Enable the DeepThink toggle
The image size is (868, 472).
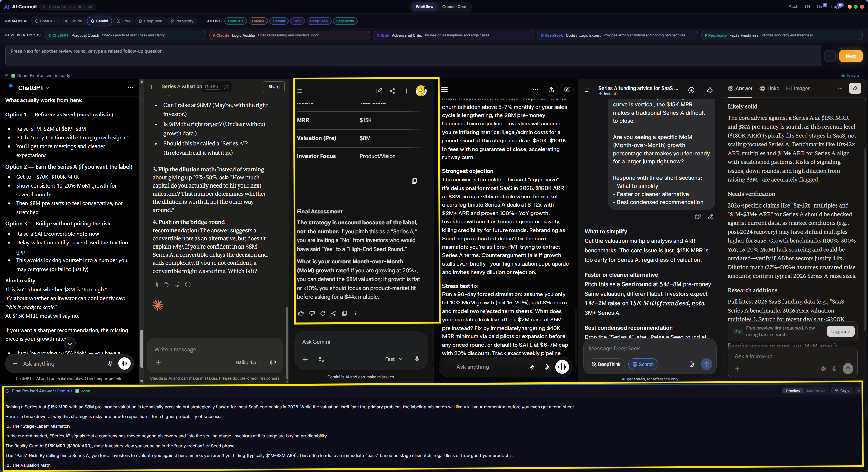click(x=606, y=364)
